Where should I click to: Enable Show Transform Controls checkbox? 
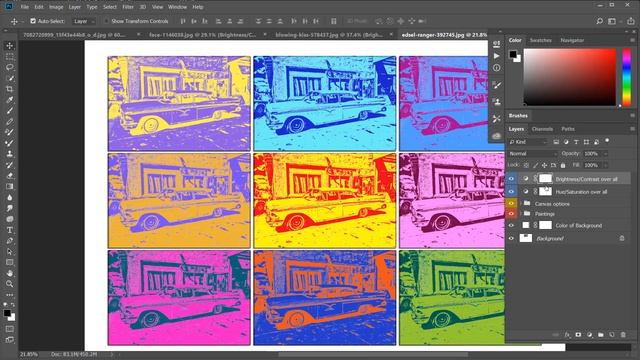(107, 21)
